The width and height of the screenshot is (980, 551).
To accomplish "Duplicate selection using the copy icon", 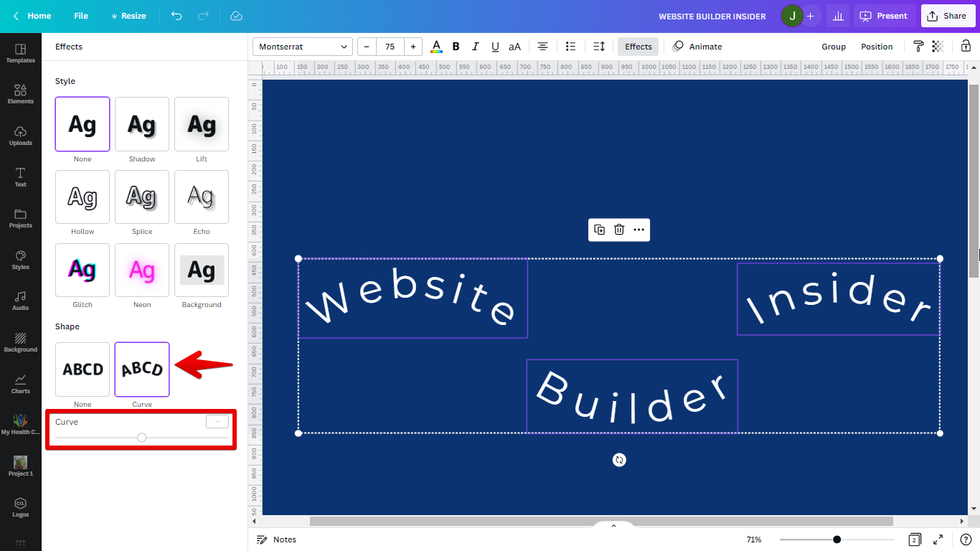I will [600, 230].
